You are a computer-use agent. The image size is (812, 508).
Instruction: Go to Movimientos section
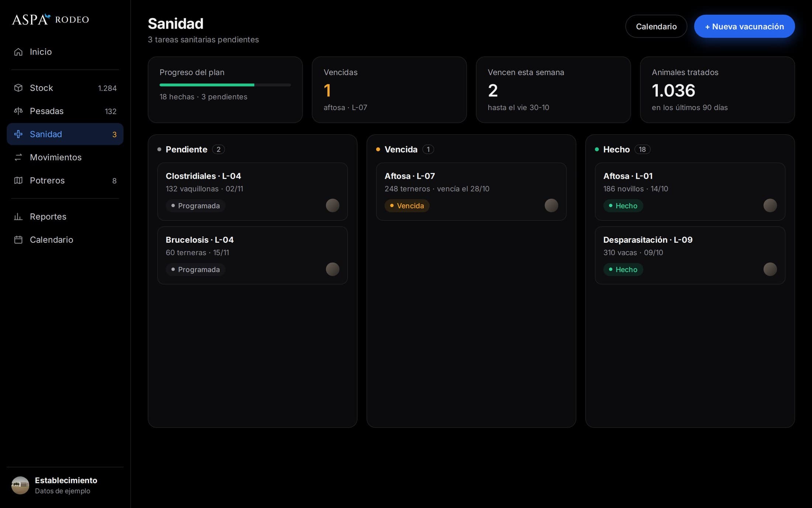pos(65,157)
